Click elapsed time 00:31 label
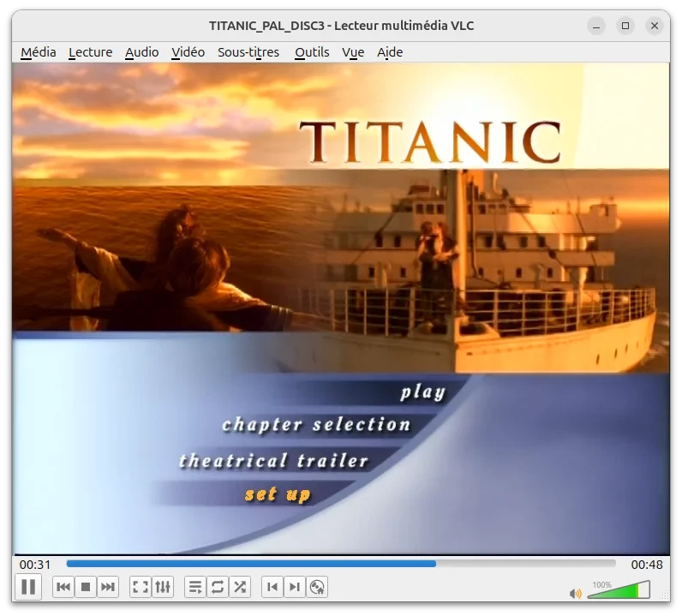682x616 pixels. 35,565
